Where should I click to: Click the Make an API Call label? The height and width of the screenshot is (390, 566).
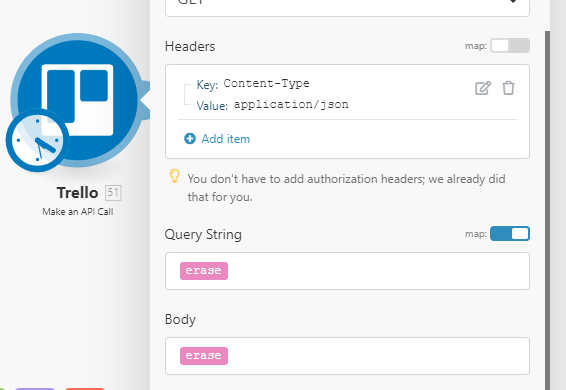point(78,212)
